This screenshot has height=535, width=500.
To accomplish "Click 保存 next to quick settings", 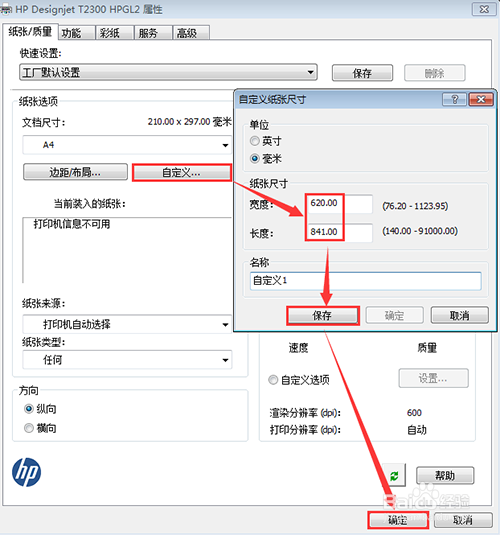I will 362,73.
